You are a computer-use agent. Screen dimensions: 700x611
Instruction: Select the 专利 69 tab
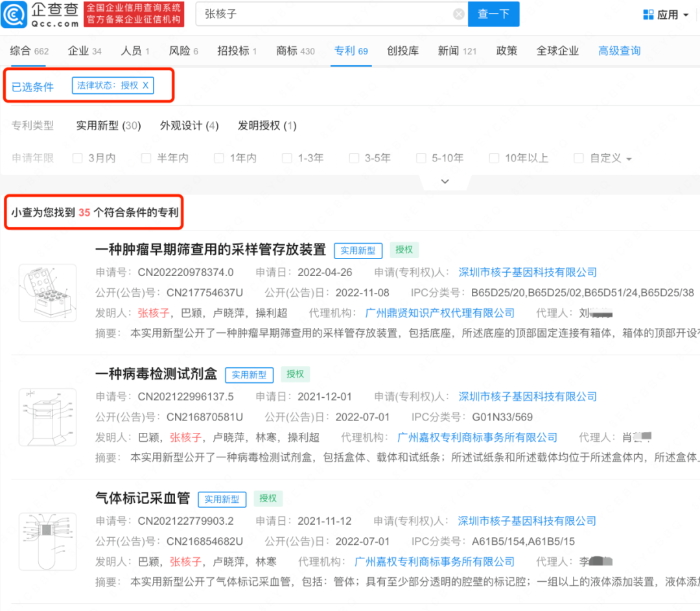click(x=351, y=51)
